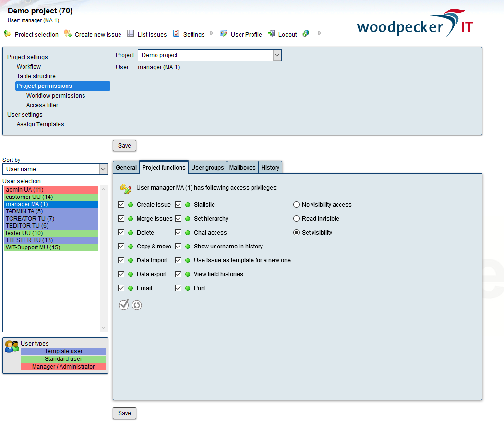
Task: Open the Mailboxes tab
Action: pyautogui.click(x=242, y=167)
